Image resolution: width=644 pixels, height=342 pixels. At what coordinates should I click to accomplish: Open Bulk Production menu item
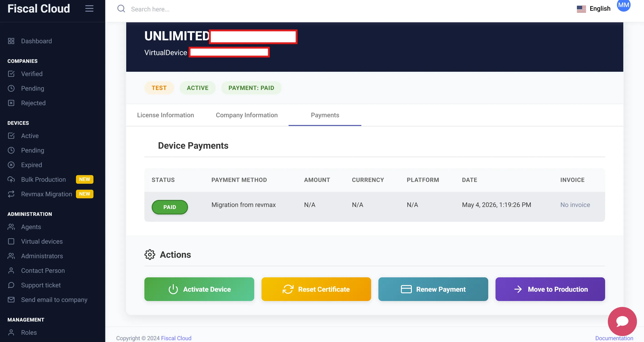tap(43, 179)
